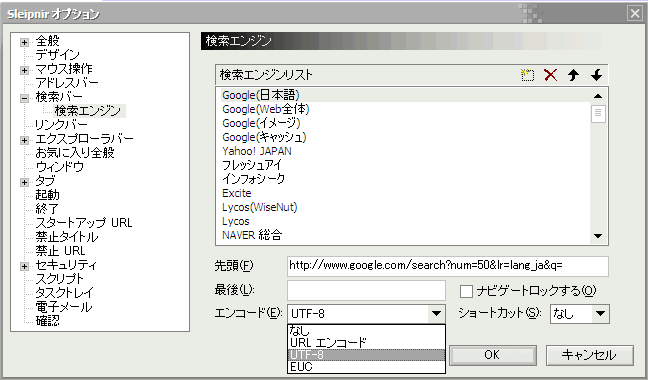Expand the セキュリティ tree node
The height and width of the screenshot is (380, 648).
click(x=24, y=266)
